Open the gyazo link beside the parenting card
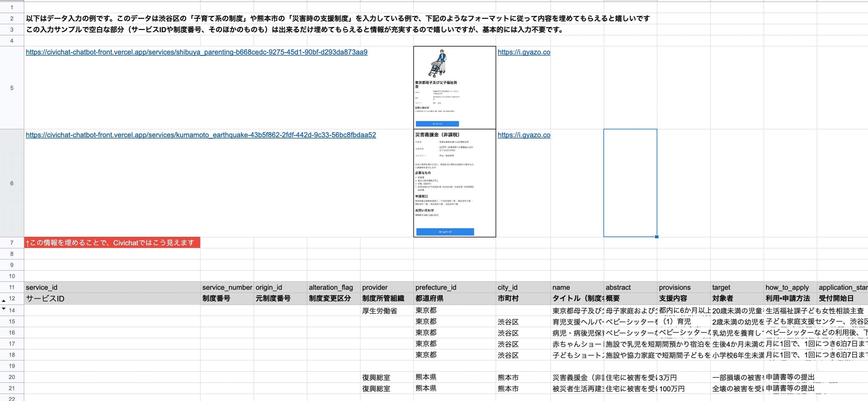The image size is (868, 401). 524,52
